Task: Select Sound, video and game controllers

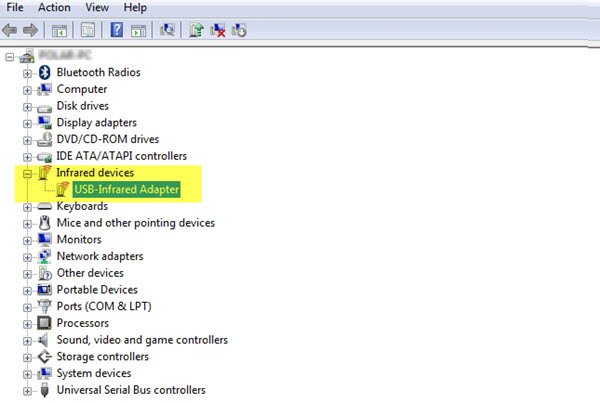Action: pos(142,340)
